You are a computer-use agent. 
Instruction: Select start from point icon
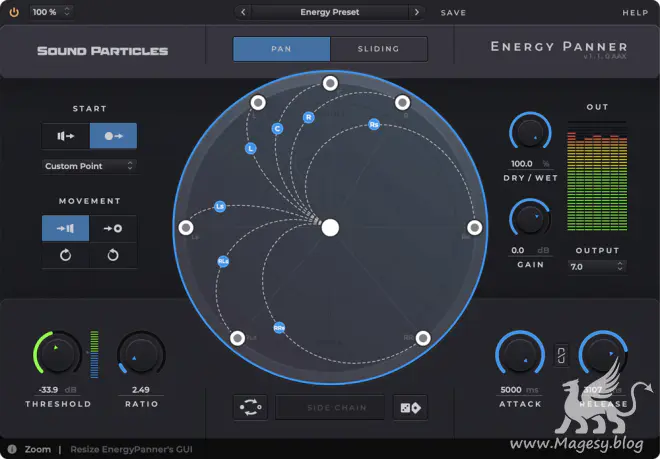[113, 136]
